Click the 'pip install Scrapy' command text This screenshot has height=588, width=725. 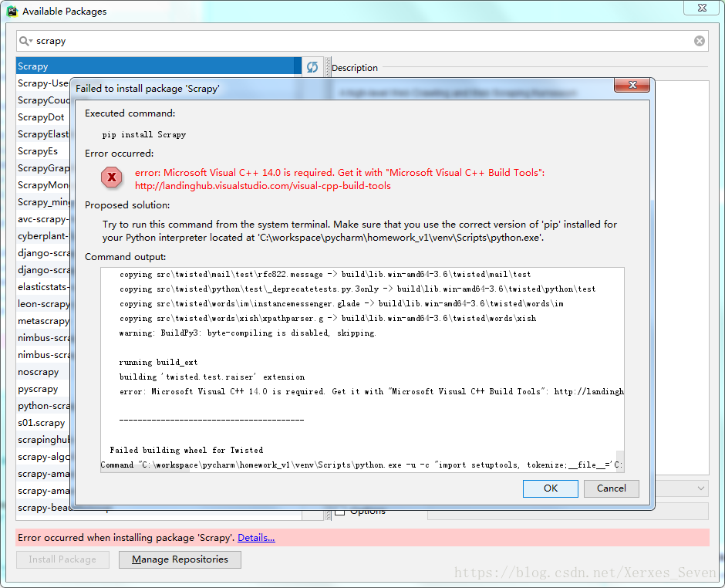tap(143, 134)
